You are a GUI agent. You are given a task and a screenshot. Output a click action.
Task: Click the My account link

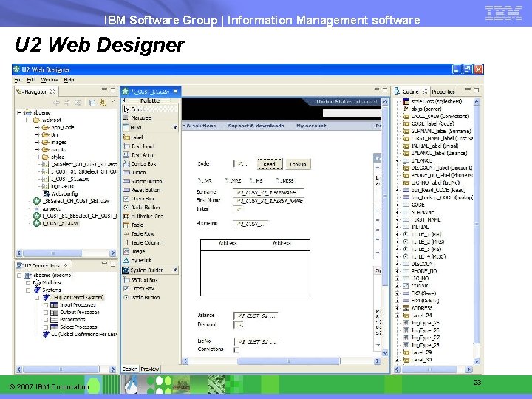pos(311,126)
